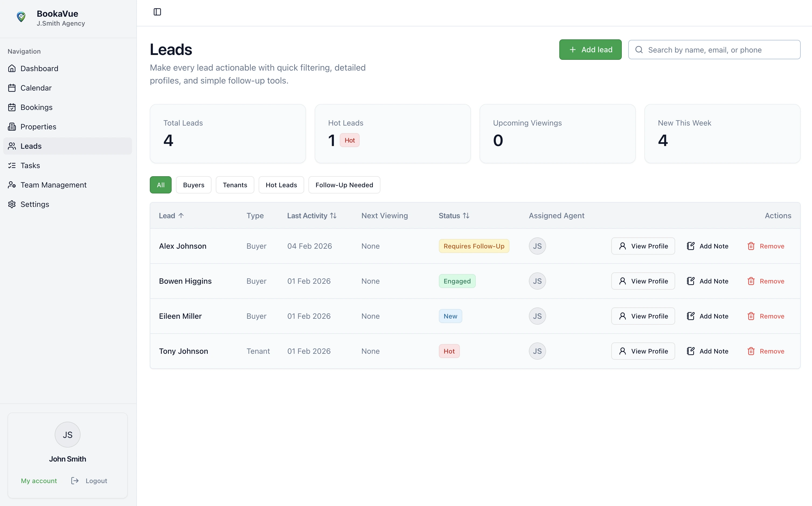The image size is (812, 506).
Task: Open Bookings via its calendar-check icon
Action: point(12,107)
